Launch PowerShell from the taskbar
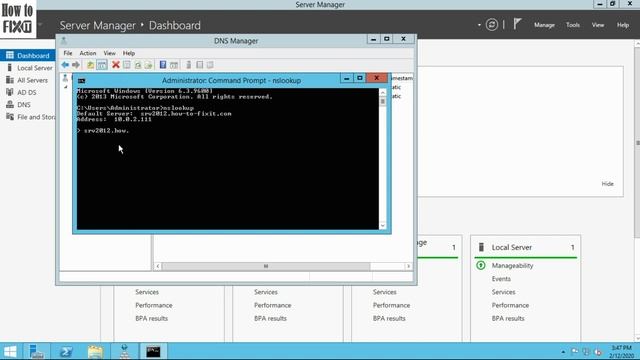The width and height of the screenshot is (640, 360). click(66, 351)
